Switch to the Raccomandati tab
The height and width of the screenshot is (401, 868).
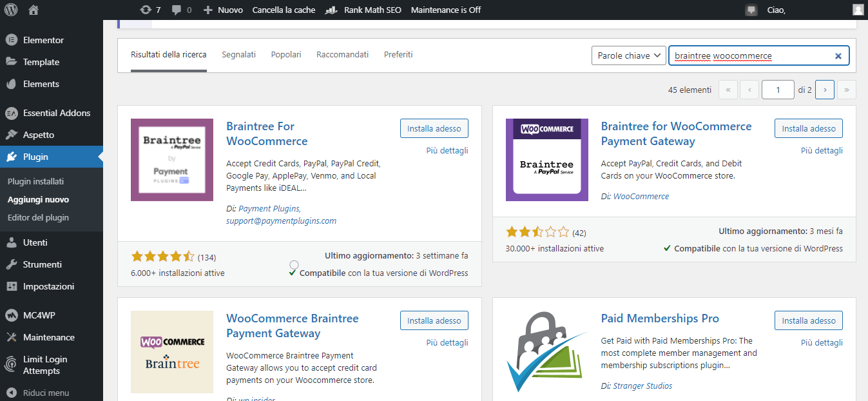pyautogui.click(x=342, y=55)
